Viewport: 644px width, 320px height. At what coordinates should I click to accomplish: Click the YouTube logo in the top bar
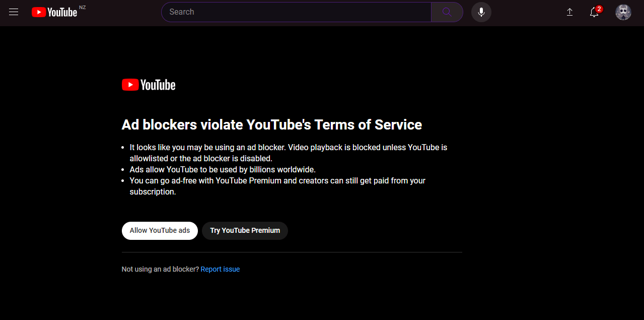54,12
